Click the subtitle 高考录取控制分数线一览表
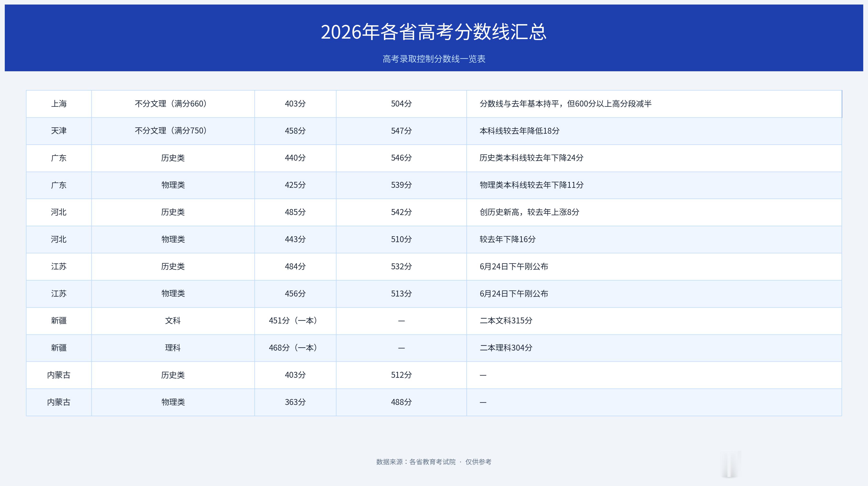 434,59
